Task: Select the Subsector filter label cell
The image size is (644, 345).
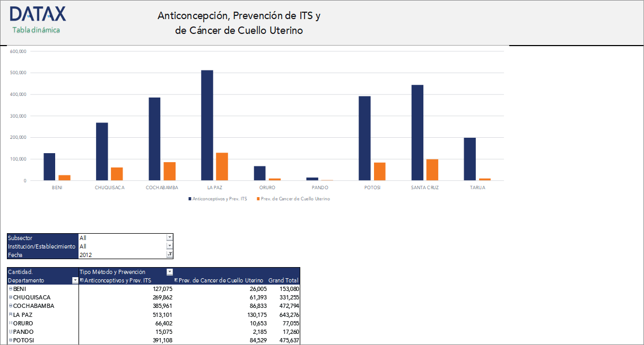Action: (42, 238)
